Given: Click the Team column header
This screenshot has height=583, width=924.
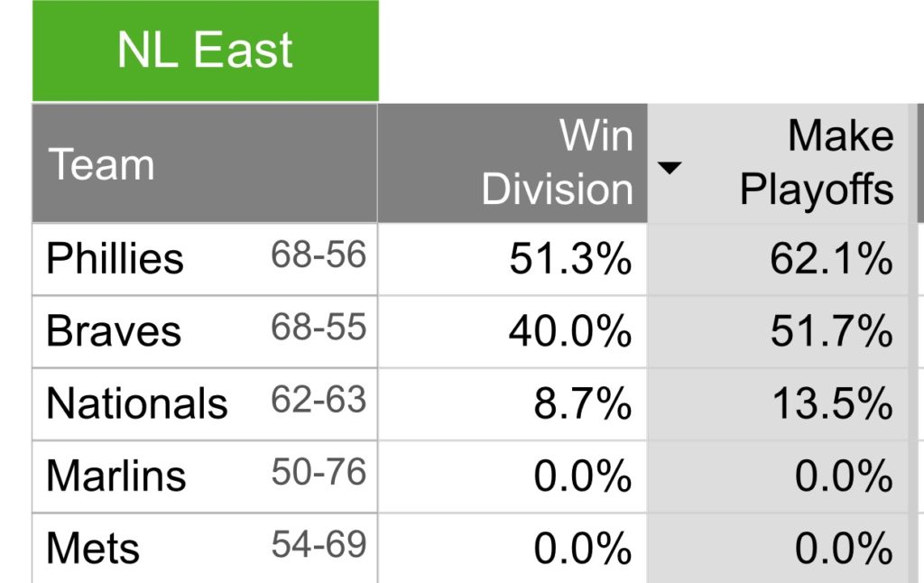Looking at the screenshot, I should point(101,165).
